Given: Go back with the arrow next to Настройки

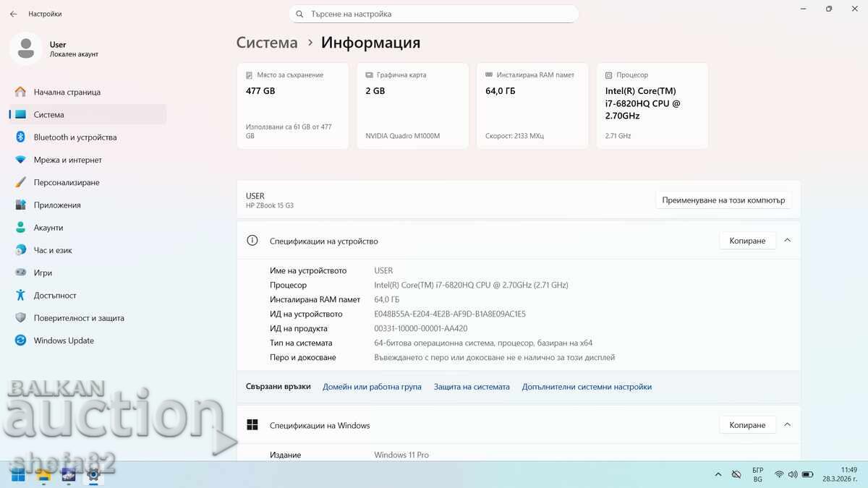Looking at the screenshot, I should pos(13,14).
